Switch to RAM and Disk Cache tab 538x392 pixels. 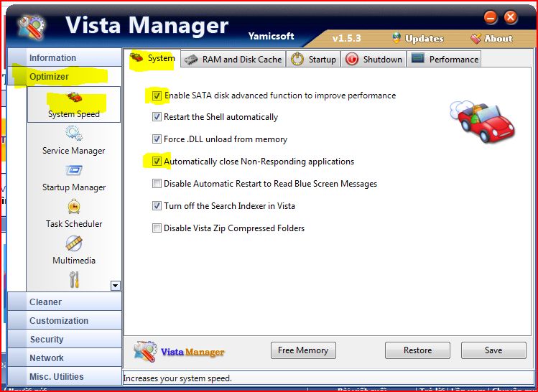[233, 59]
